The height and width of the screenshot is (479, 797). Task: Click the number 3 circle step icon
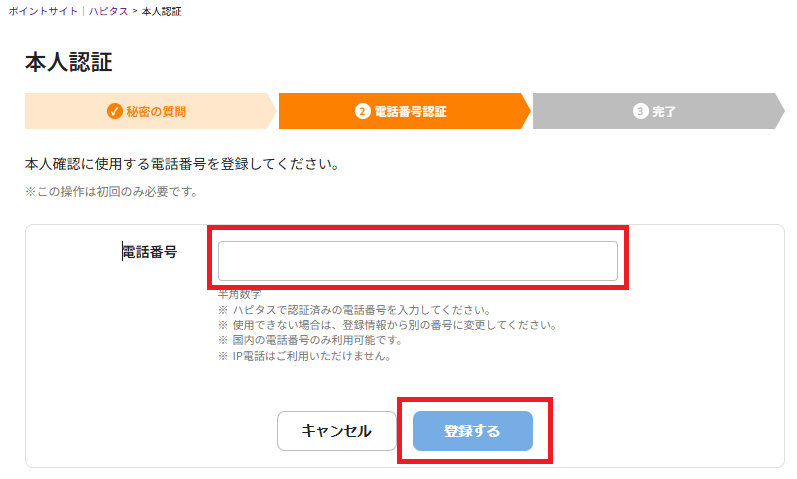(641, 111)
